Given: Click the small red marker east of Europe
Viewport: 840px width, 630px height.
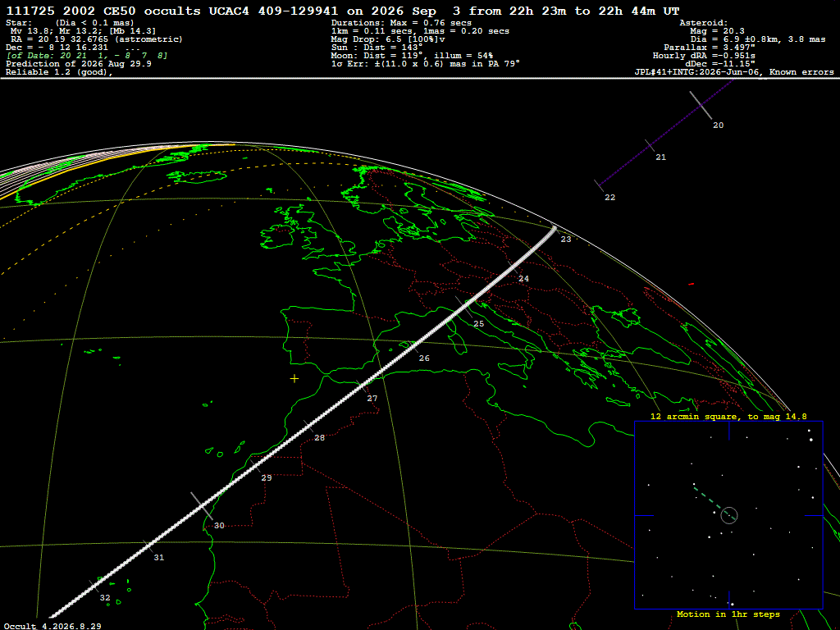Looking at the screenshot, I should tap(691, 284).
